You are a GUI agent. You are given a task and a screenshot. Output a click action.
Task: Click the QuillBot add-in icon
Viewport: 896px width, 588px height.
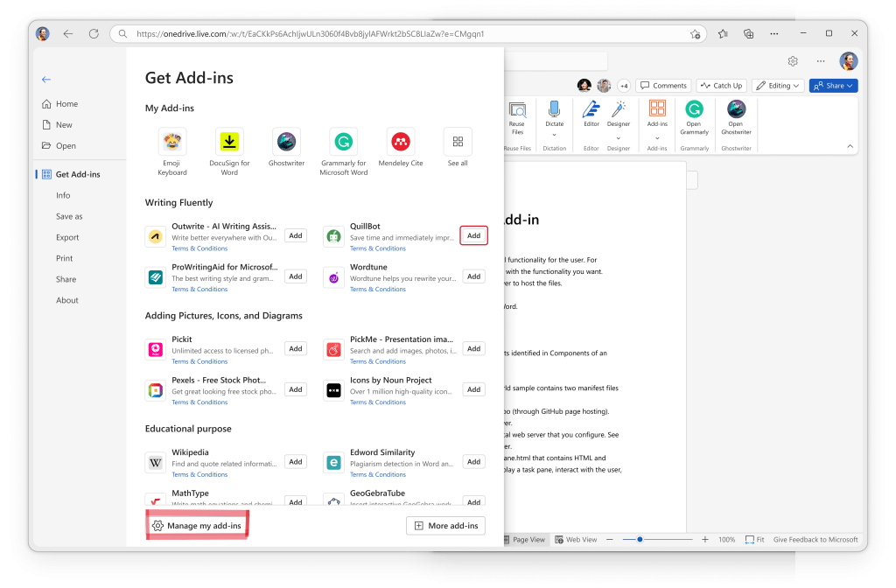click(333, 236)
